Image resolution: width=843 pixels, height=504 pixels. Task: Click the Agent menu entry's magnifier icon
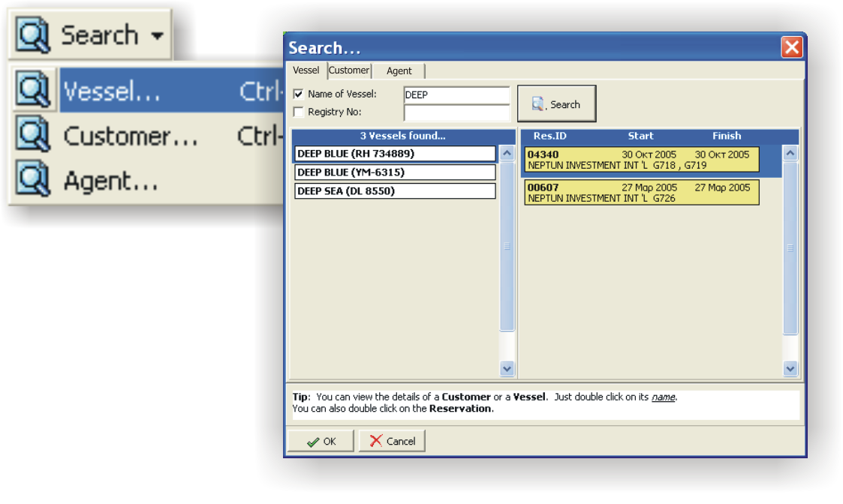pyautogui.click(x=33, y=179)
